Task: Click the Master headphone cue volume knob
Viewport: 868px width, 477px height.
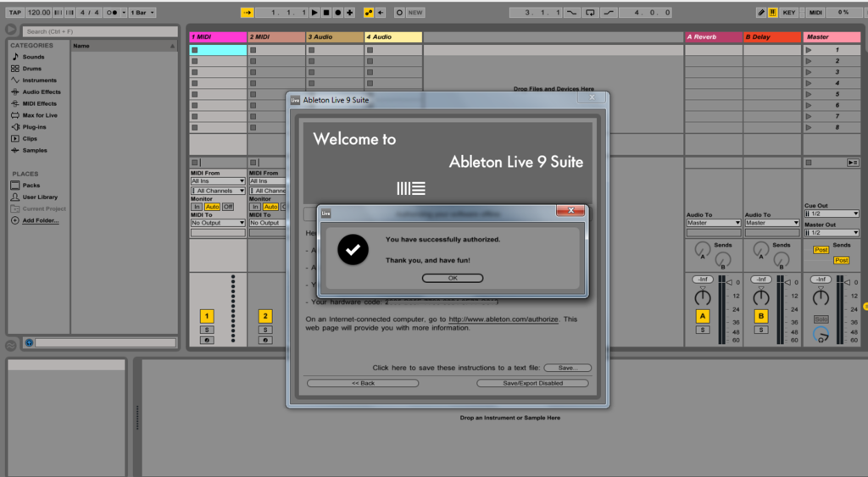Action: coord(821,334)
